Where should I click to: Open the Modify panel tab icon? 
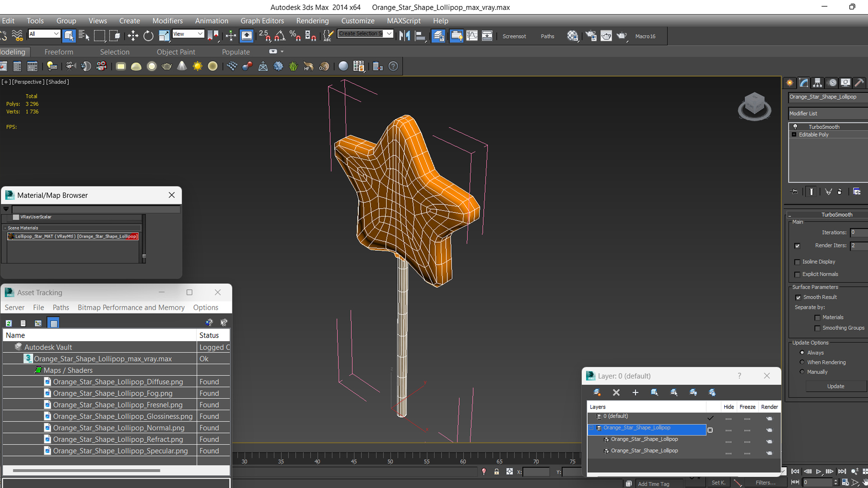coord(803,83)
